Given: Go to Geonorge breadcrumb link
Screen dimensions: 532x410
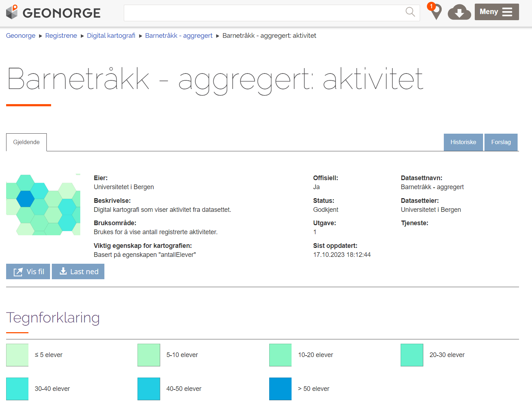Looking at the screenshot, I should pyautogui.click(x=21, y=36).
